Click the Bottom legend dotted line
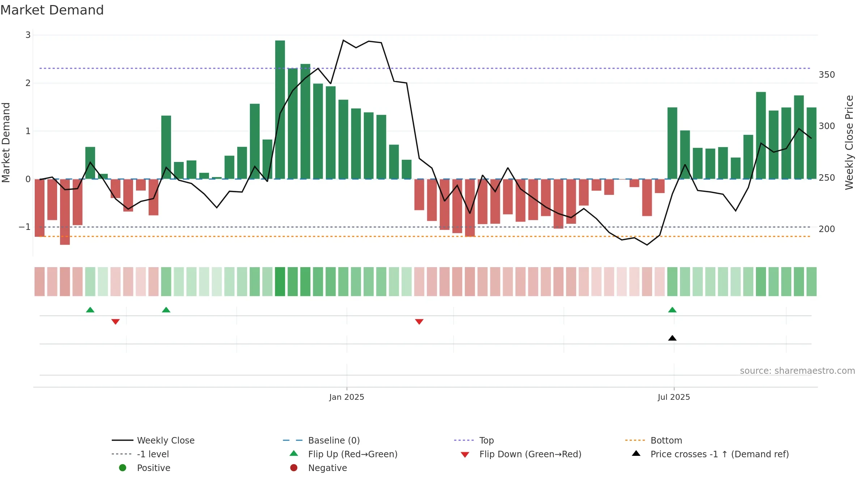 [x=635, y=440]
